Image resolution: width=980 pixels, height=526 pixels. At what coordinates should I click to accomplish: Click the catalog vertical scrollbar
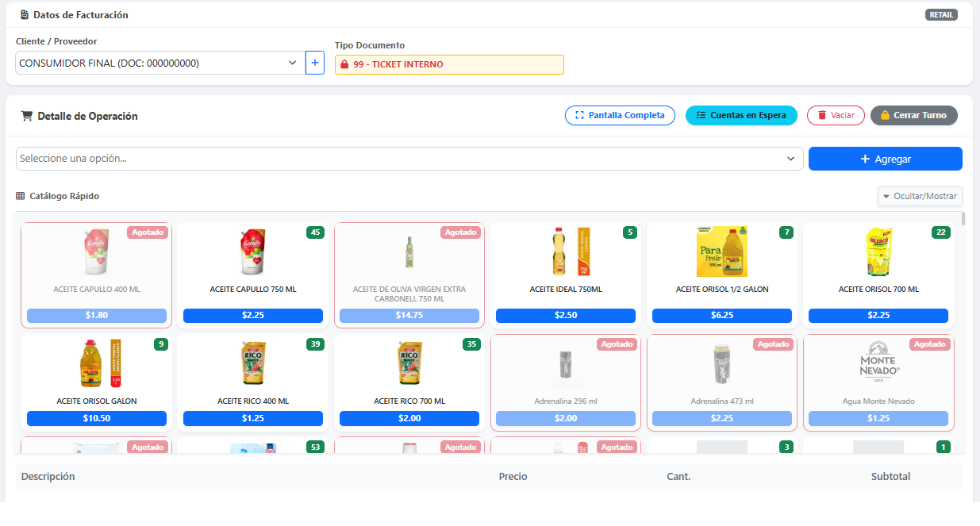pyautogui.click(x=963, y=219)
